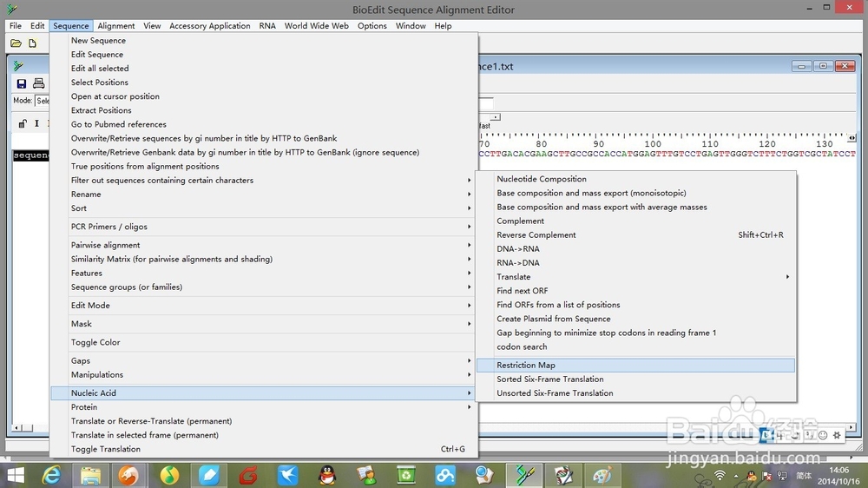Launch Internet Explorer from taskbar
This screenshot has width=868, height=488.
tap(51, 475)
